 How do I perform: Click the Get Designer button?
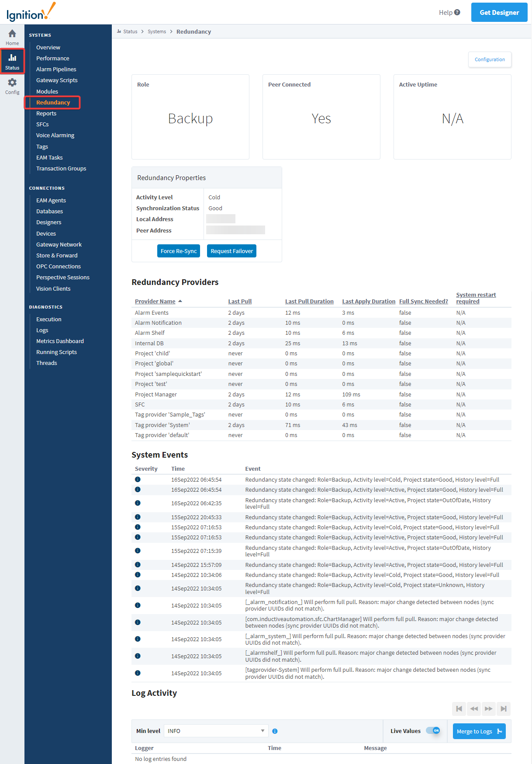point(499,12)
